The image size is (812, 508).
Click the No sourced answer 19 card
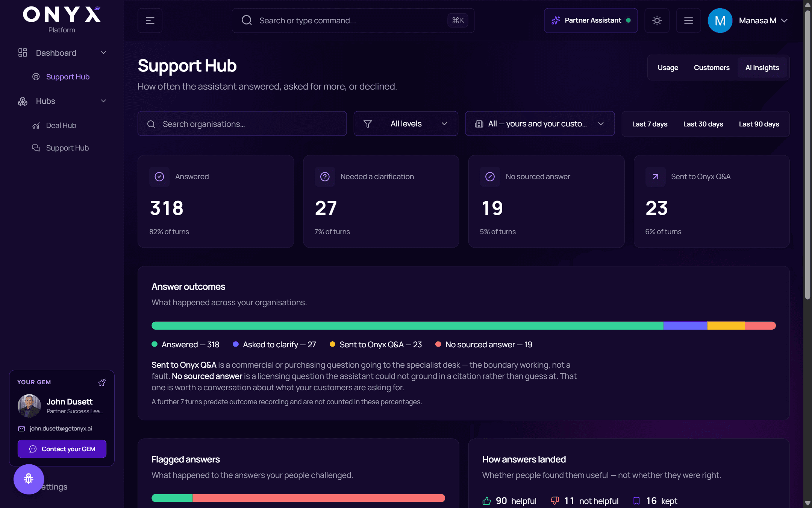[x=546, y=201]
